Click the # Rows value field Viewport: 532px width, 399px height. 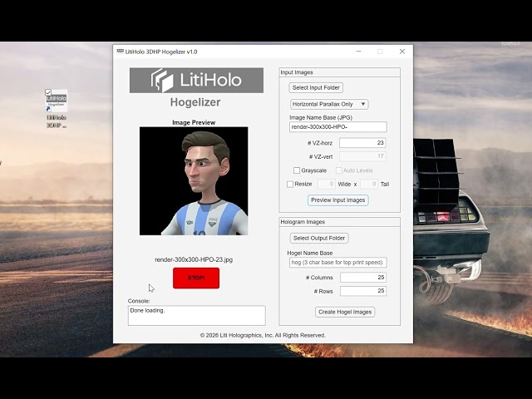pos(363,291)
